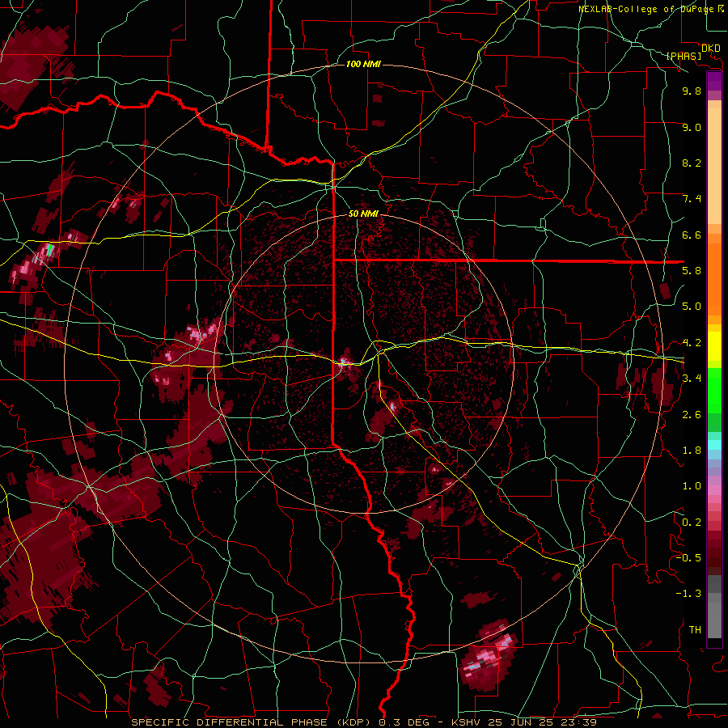
Task: Click the (KDP) product abbreviation
Action: pyautogui.click(x=353, y=722)
